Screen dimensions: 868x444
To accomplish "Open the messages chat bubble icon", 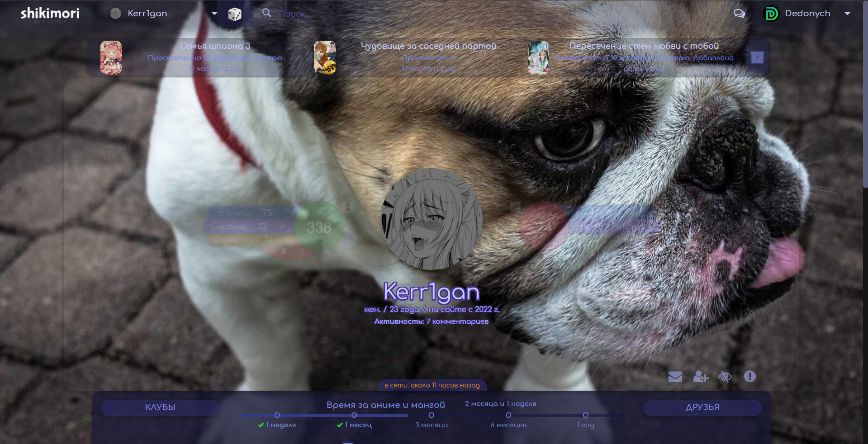I will pyautogui.click(x=739, y=14).
